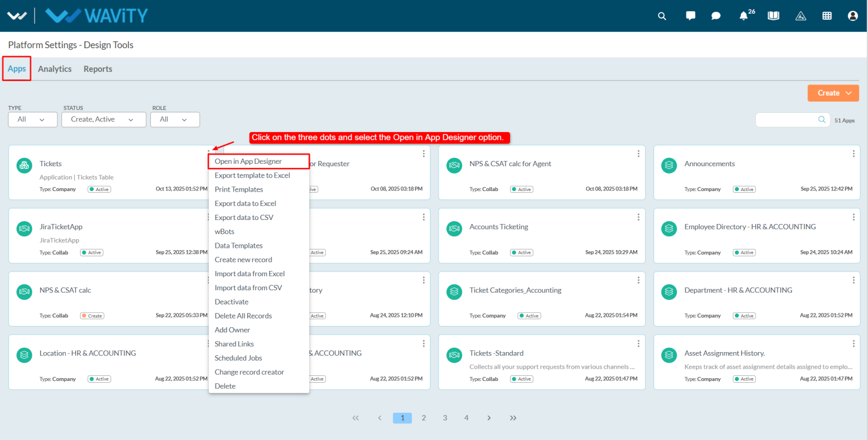Click the Active badge on Tickets card

tap(99, 189)
